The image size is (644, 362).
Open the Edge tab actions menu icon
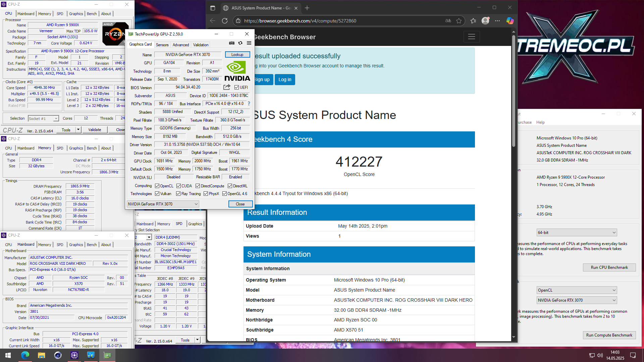tap(213, 8)
